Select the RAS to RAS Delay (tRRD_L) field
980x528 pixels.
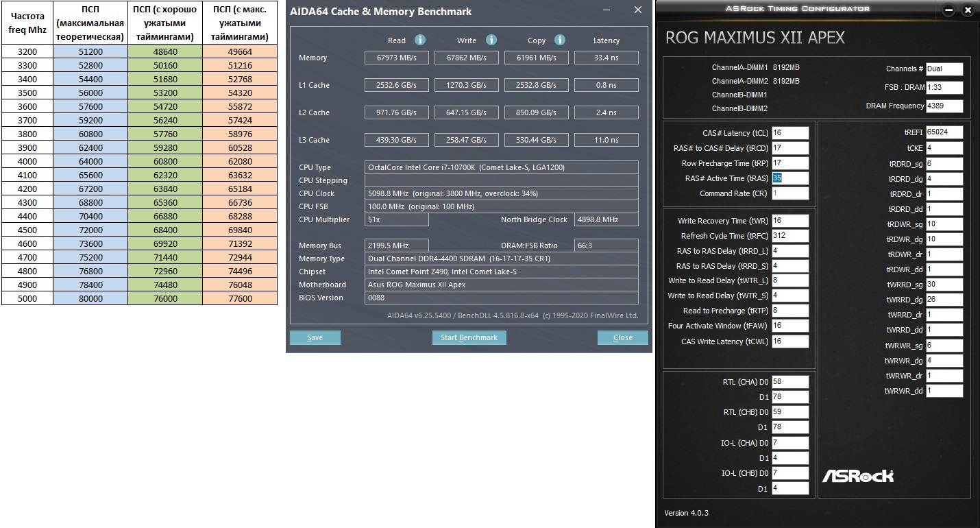click(790, 251)
